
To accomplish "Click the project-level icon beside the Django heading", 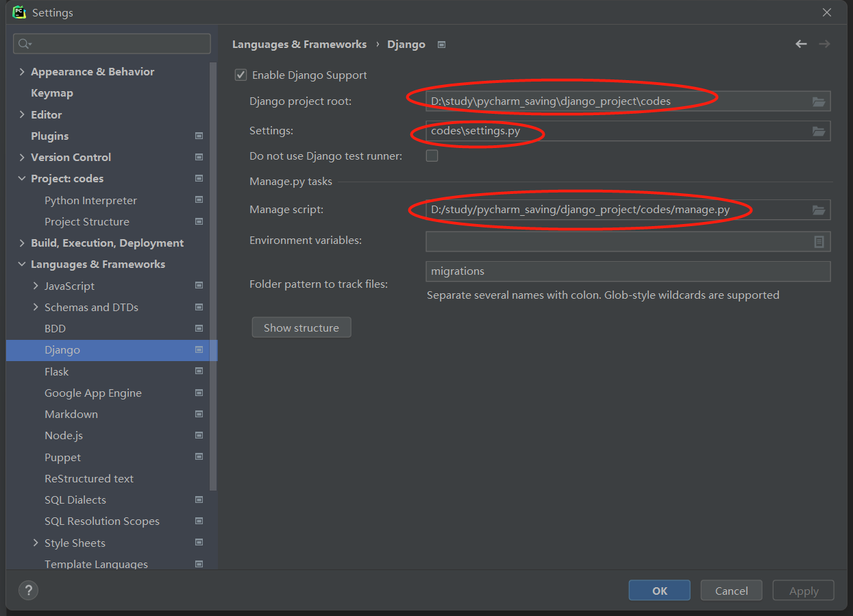I will point(442,45).
